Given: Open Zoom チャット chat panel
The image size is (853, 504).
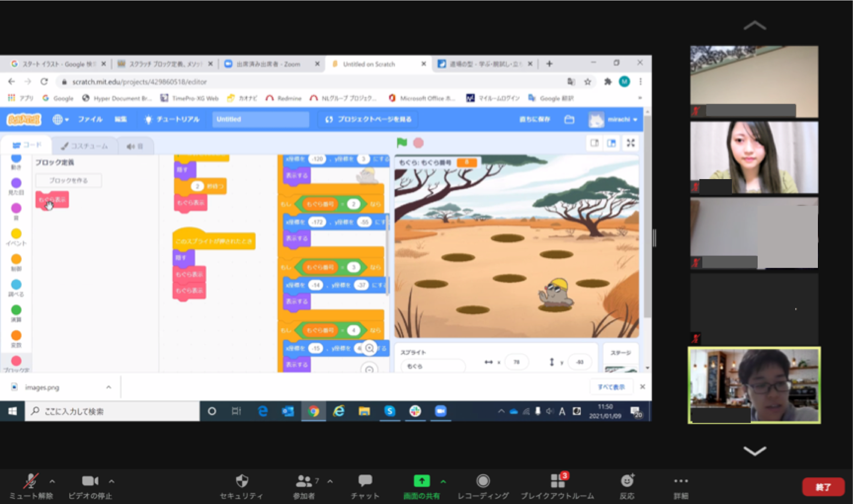Looking at the screenshot, I should [365, 486].
